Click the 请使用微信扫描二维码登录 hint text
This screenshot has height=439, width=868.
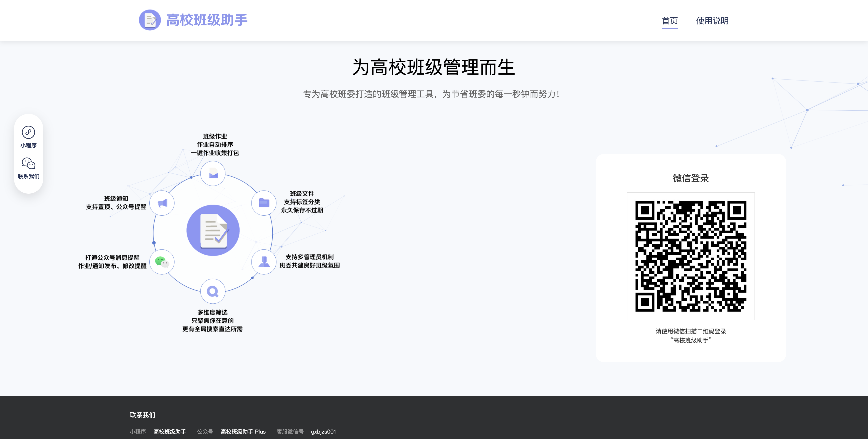(691, 331)
